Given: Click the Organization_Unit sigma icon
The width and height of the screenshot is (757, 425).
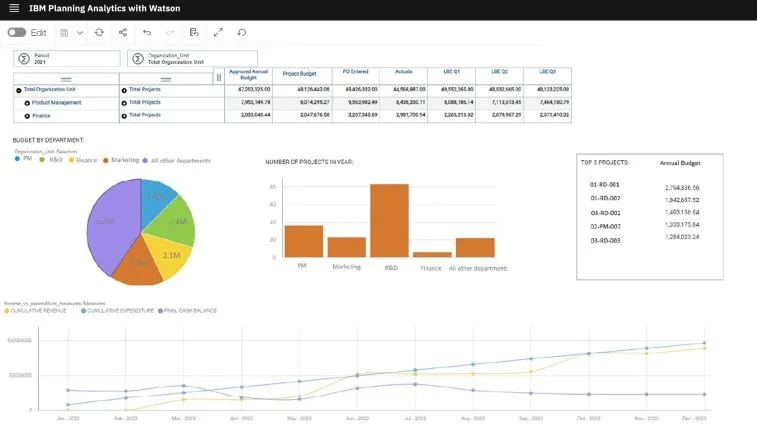Looking at the screenshot, I should coord(138,58).
